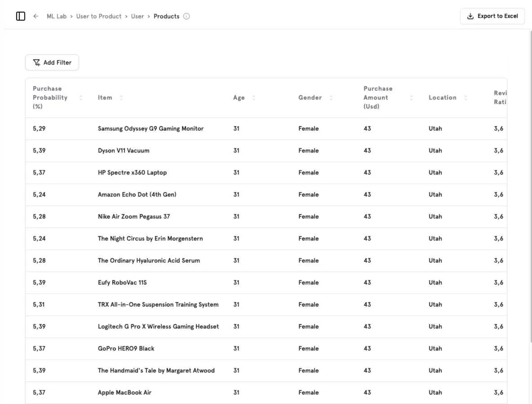The height and width of the screenshot is (404, 532).
Task: Click the Location column header
Action: point(443,97)
